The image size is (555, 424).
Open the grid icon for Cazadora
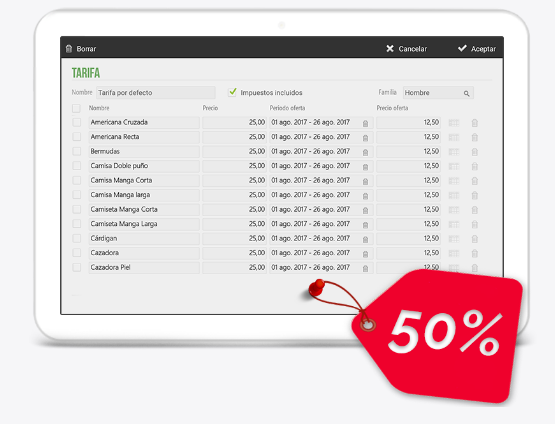pyautogui.click(x=454, y=253)
